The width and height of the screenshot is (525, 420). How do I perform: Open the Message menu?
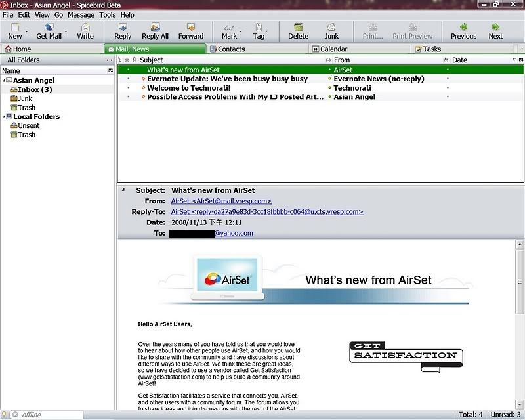click(81, 15)
